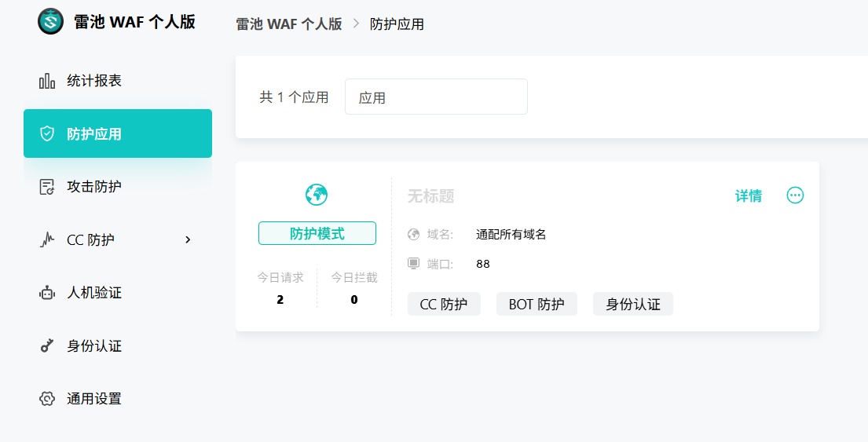Expand the CC 防护 submenu chevron

point(188,239)
